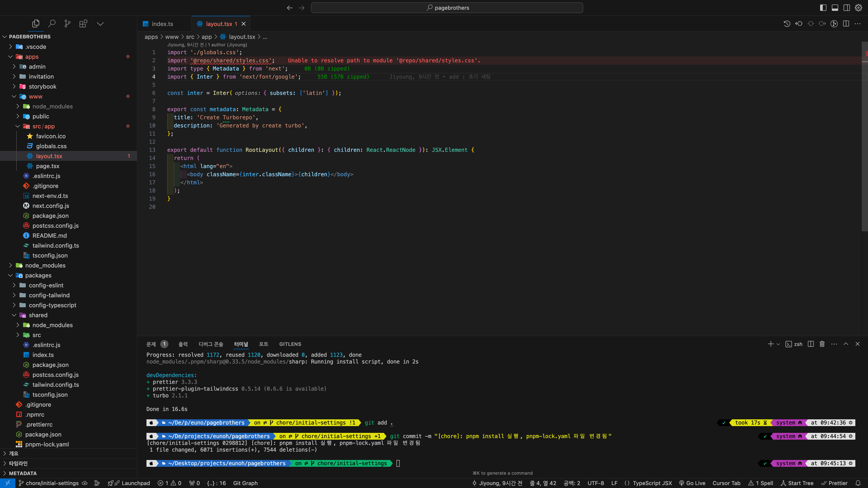Kill terminal with the trash icon
Image resolution: width=868 pixels, height=488 pixels.
[x=822, y=344]
